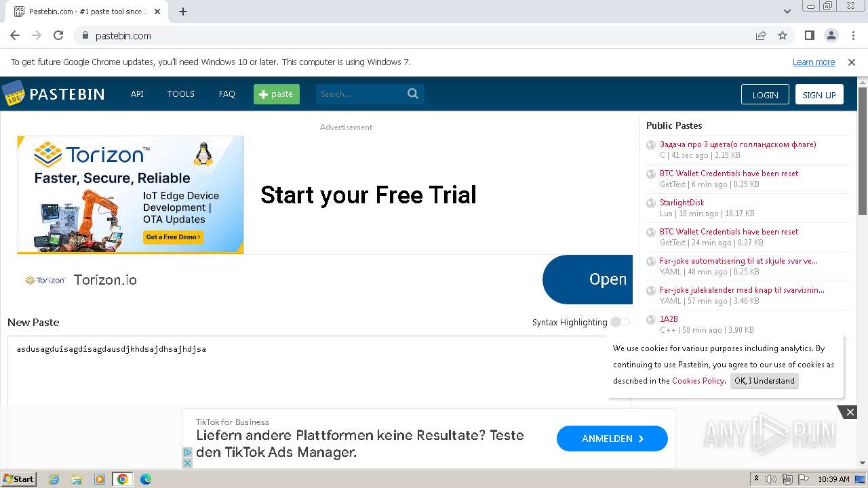
Task: Click the Action Center flag tray icon
Action: [x=804, y=479]
